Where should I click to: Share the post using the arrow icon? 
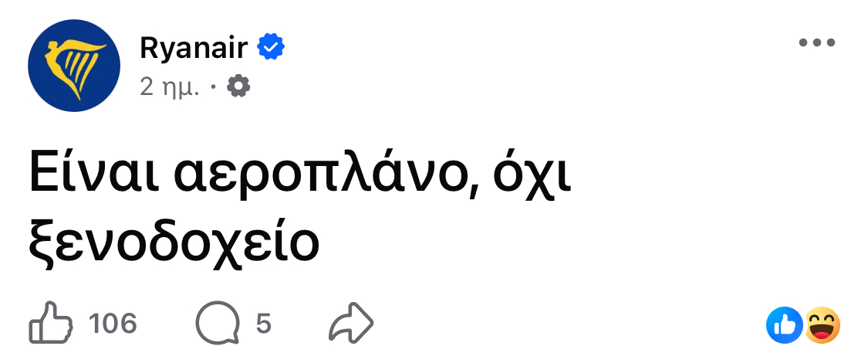point(351,324)
